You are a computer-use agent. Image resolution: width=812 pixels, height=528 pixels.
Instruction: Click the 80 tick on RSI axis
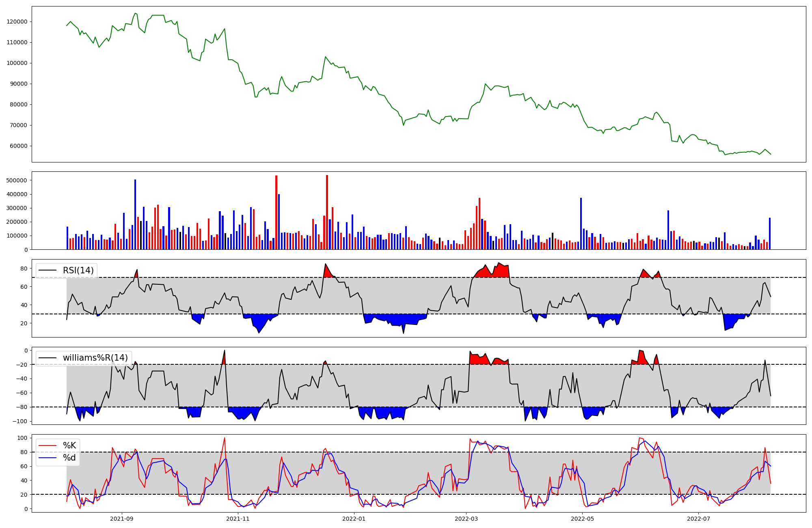pos(24,268)
